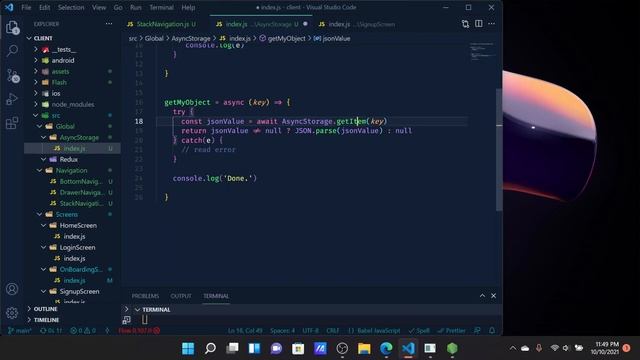Expand the __tests__ folder
640x360 pixels.
pos(36,49)
